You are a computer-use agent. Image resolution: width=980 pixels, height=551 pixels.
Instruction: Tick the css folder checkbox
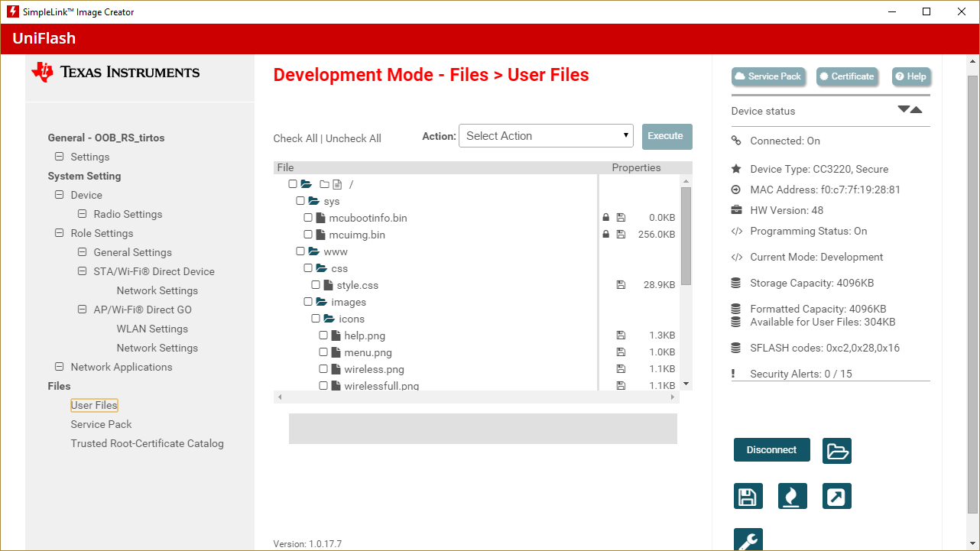click(308, 268)
